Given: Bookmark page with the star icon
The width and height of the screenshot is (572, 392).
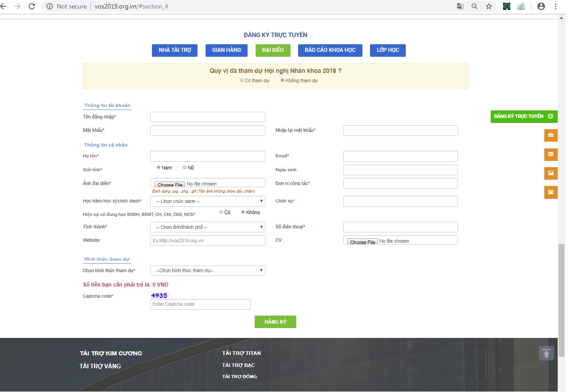Looking at the screenshot, I should point(488,6).
